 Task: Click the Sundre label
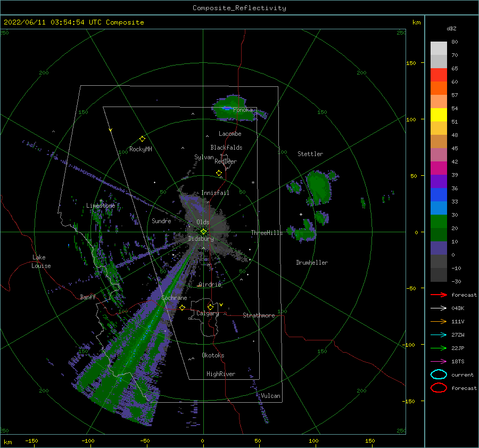tap(161, 221)
